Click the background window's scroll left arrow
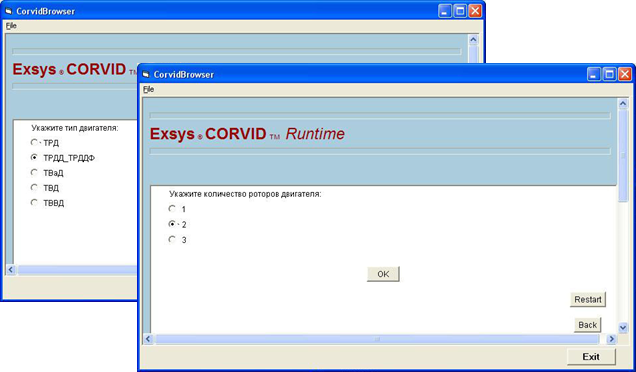The height and width of the screenshot is (372, 636). [x=11, y=270]
